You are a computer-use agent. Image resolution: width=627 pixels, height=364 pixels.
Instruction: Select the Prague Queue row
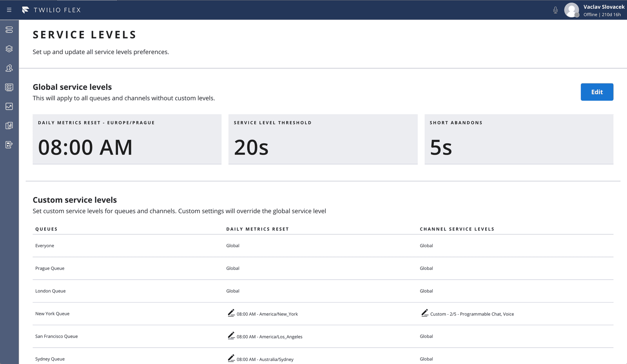tap(50, 268)
